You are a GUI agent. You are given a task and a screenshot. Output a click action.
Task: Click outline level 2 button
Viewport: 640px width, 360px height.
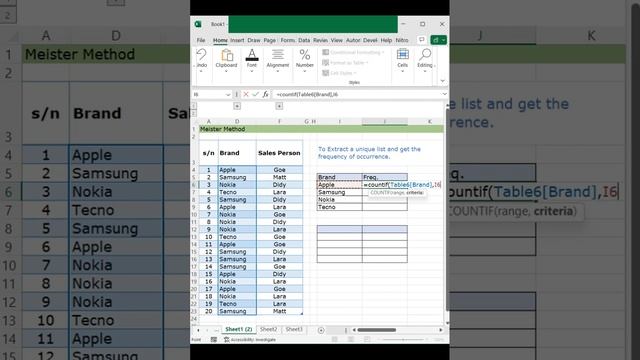[194, 113]
